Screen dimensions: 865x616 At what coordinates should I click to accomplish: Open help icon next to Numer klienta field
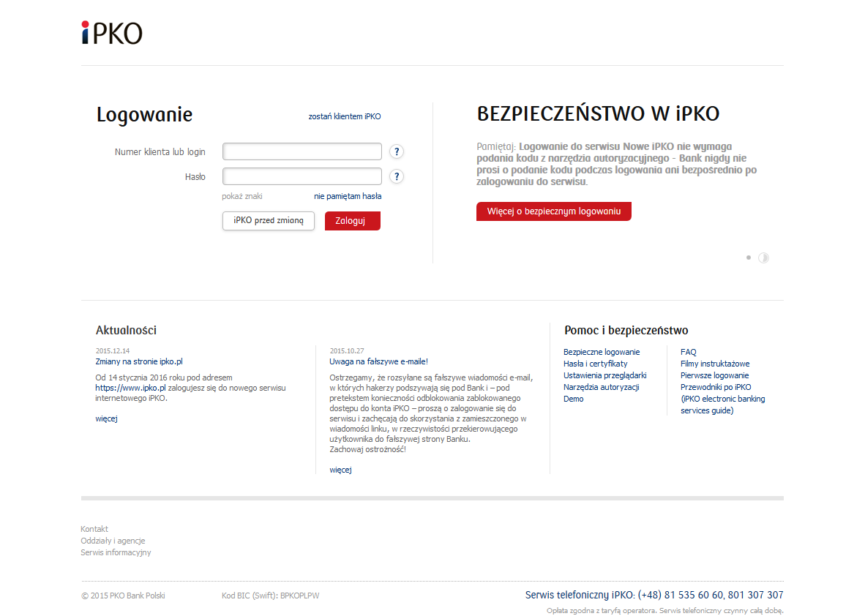coord(396,151)
